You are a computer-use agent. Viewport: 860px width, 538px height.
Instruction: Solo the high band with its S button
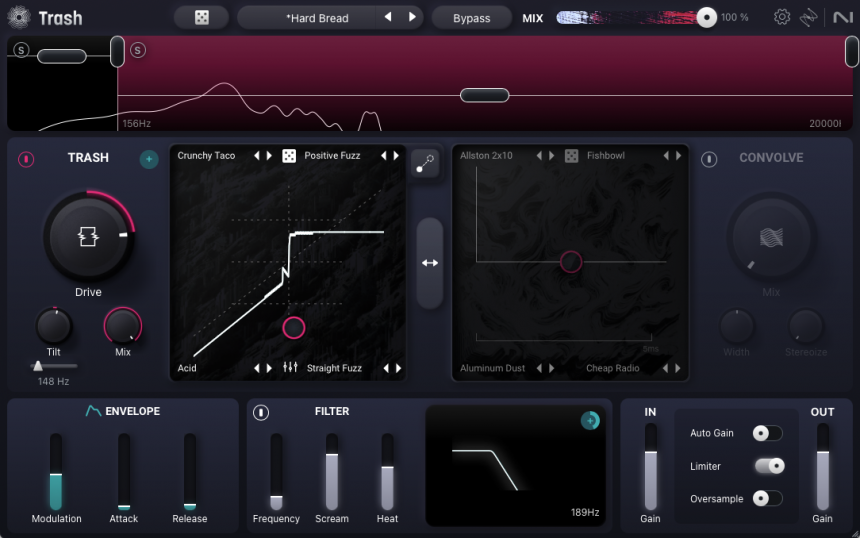point(138,50)
